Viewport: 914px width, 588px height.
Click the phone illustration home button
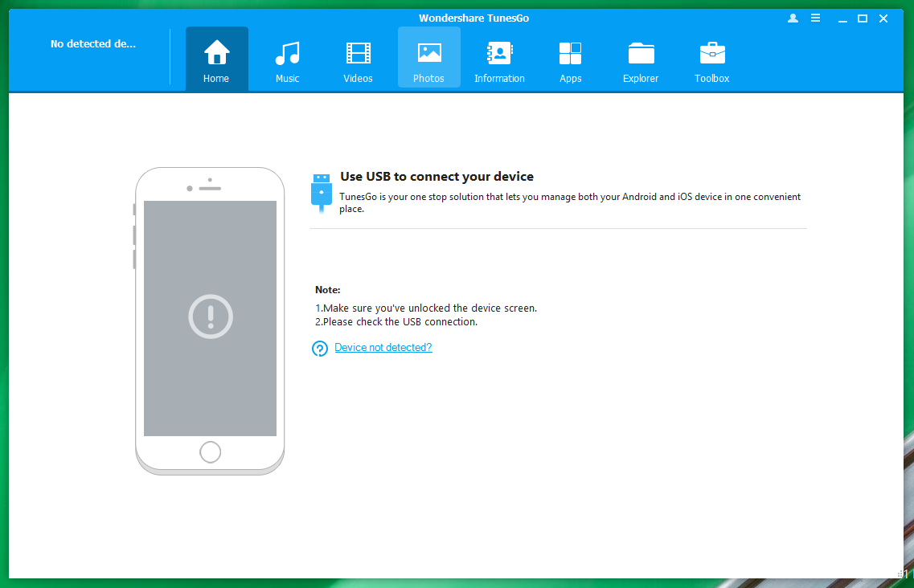(x=211, y=451)
